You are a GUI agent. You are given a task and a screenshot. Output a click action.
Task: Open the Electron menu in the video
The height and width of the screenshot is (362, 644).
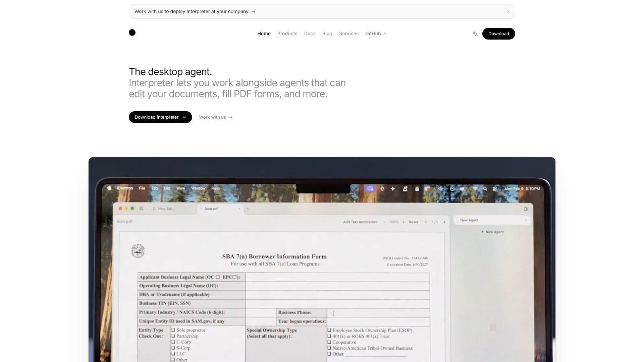[x=125, y=188]
